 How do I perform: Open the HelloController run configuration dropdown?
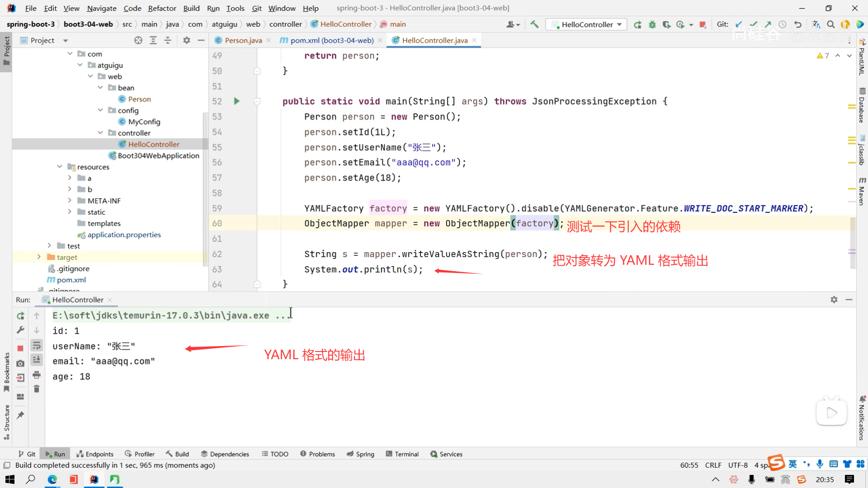(586, 24)
